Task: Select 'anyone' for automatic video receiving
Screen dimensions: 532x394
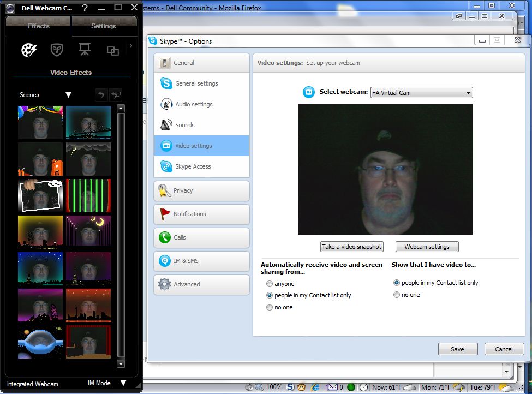Action: tap(270, 284)
